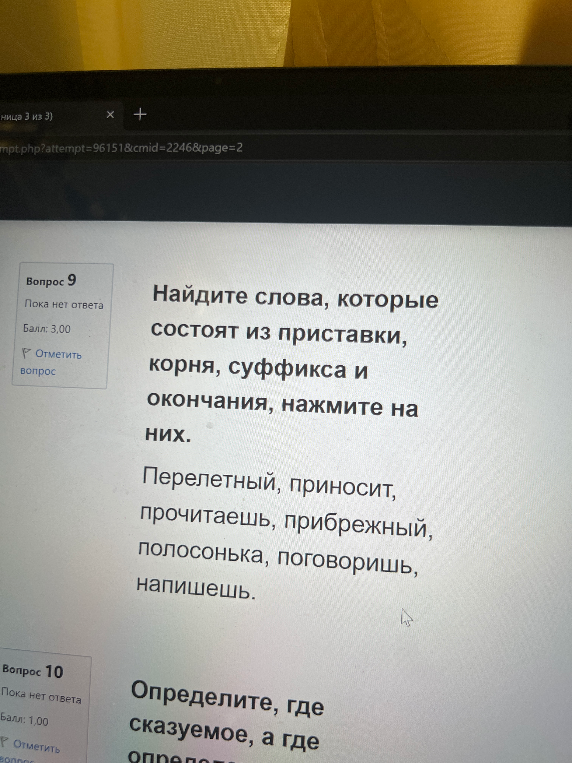Select the word 'поговоришь'

click(x=347, y=563)
